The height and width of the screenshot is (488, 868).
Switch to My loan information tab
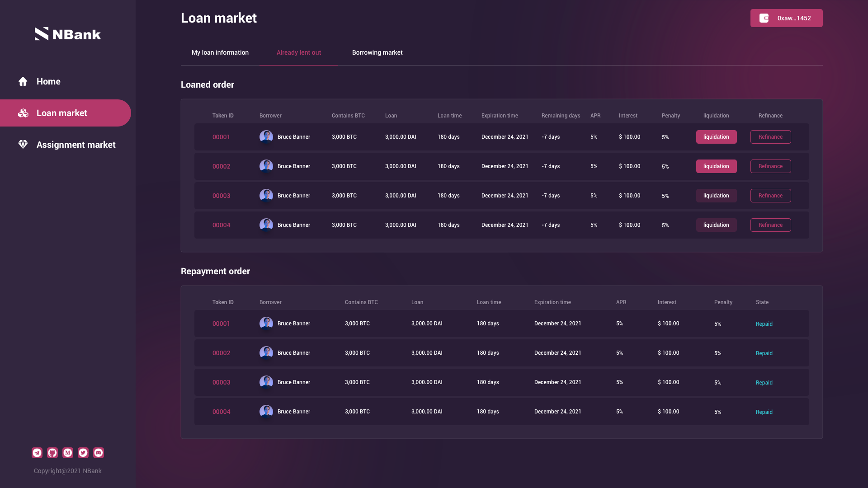[220, 52]
